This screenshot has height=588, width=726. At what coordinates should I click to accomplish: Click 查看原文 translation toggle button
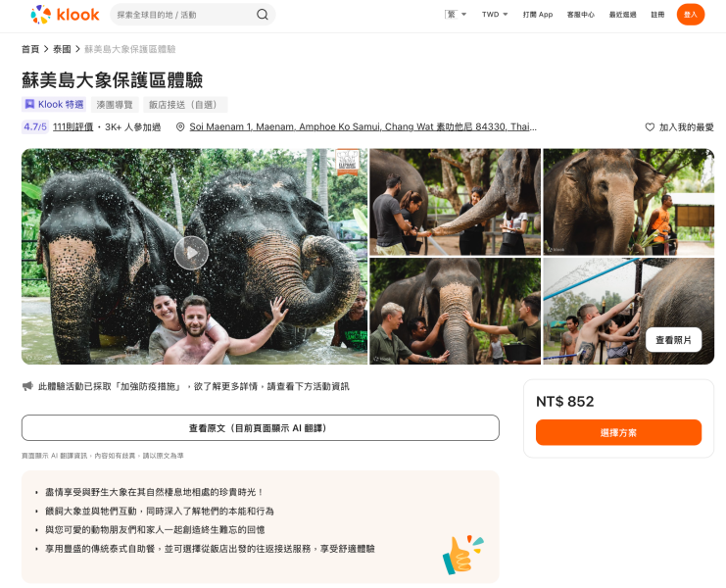pos(260,428)
